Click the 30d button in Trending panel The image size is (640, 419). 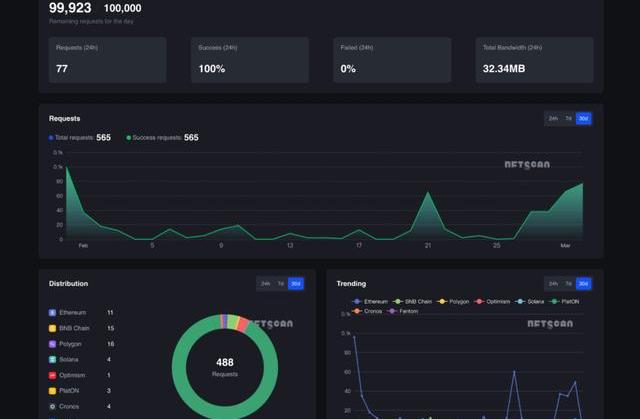584,284
